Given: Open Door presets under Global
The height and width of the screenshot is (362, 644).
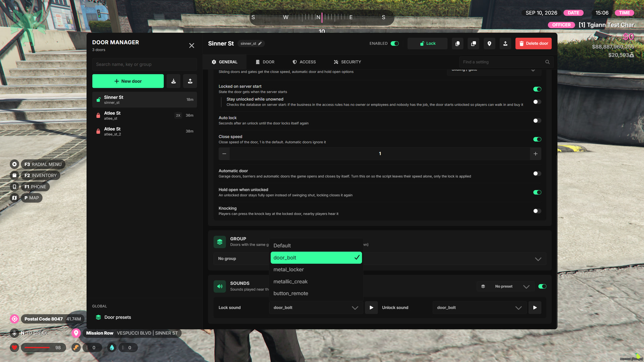Looking at the screenshot, I should tap(145, 317).
